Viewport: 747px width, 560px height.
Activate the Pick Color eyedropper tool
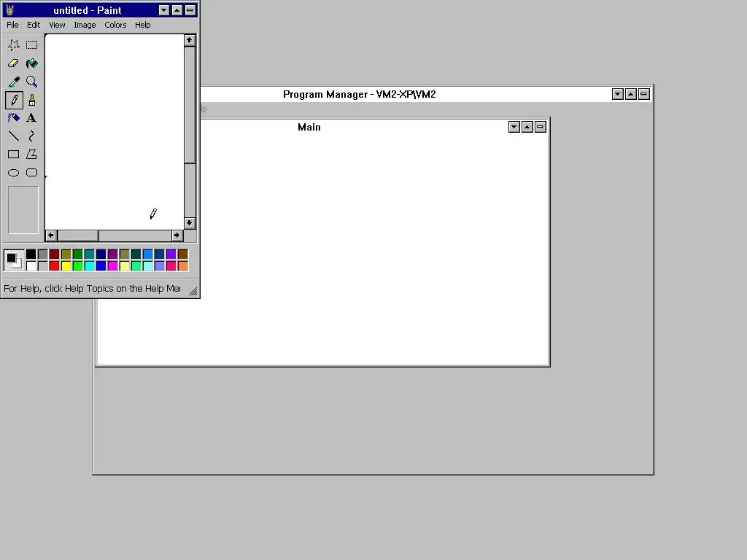point(13,82)
